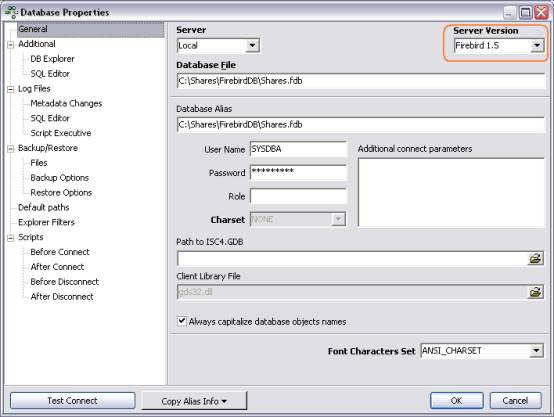Maximize the Database Properties window

tap(525, 13)
